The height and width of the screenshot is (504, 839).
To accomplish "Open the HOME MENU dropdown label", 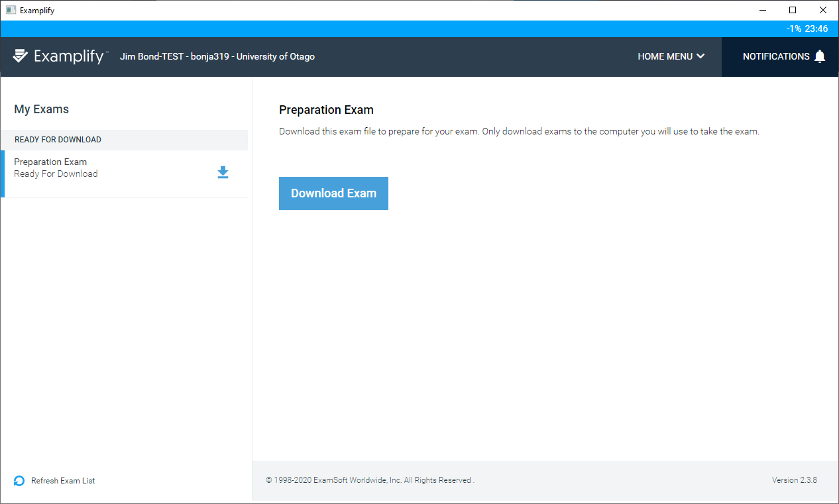I will (665, 56).
